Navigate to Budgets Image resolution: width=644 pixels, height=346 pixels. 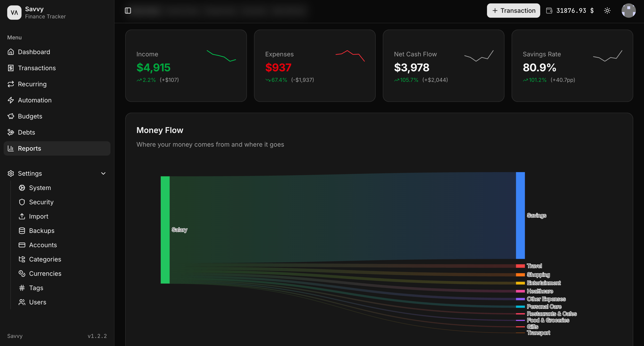click(x=57, y=116)
